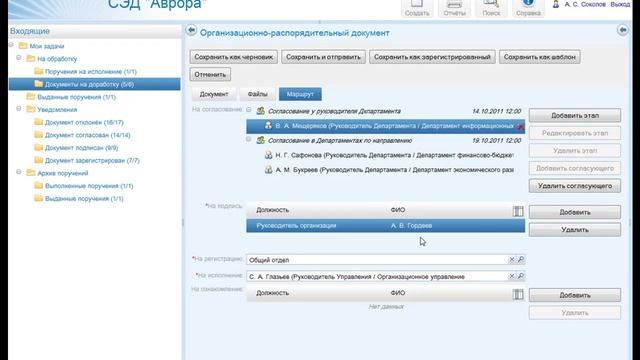Click Сохранить и отправить button

coord(323,57)
